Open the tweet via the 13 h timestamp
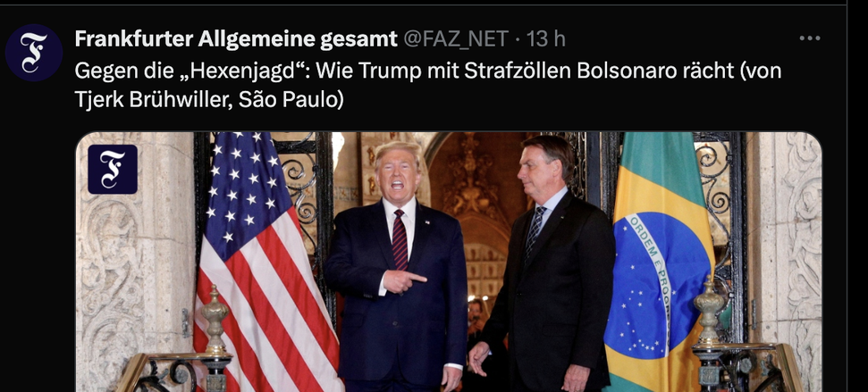 click(546, 38)
